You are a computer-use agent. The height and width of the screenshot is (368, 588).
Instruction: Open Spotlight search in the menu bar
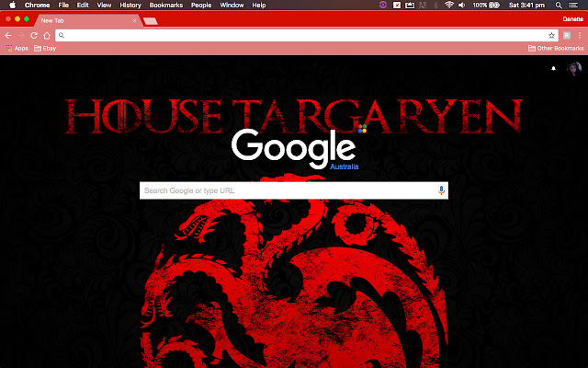(559, 6)
